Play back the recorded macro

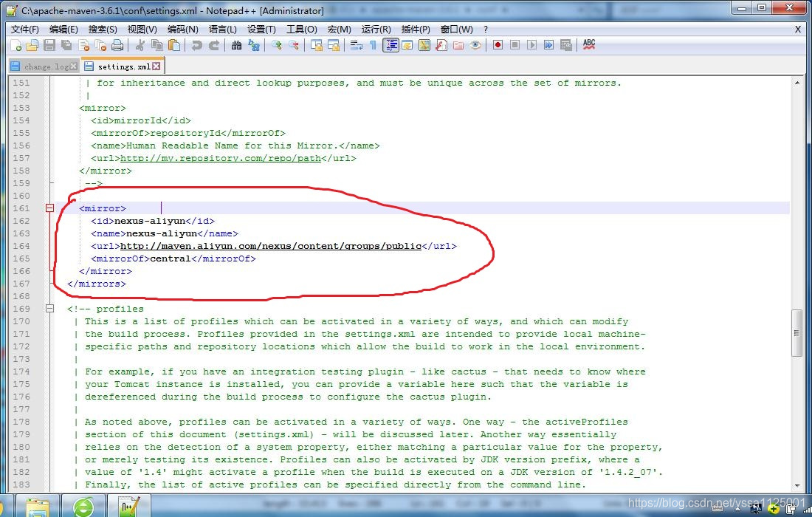(531, 46)
